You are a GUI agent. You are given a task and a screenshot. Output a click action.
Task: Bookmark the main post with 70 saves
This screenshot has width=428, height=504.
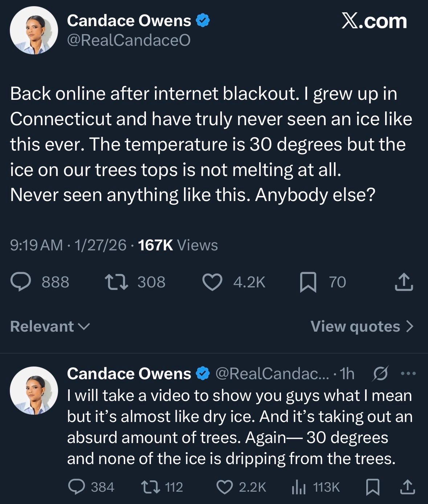point(308,282)
